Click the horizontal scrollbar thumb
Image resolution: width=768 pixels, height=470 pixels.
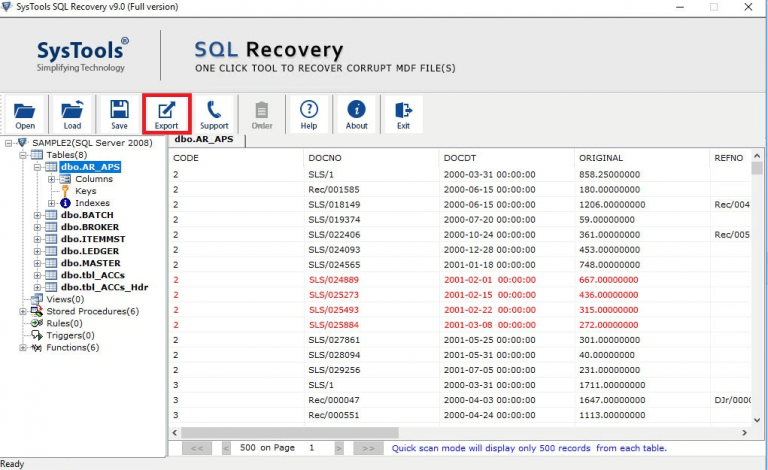tap(289, 433)
